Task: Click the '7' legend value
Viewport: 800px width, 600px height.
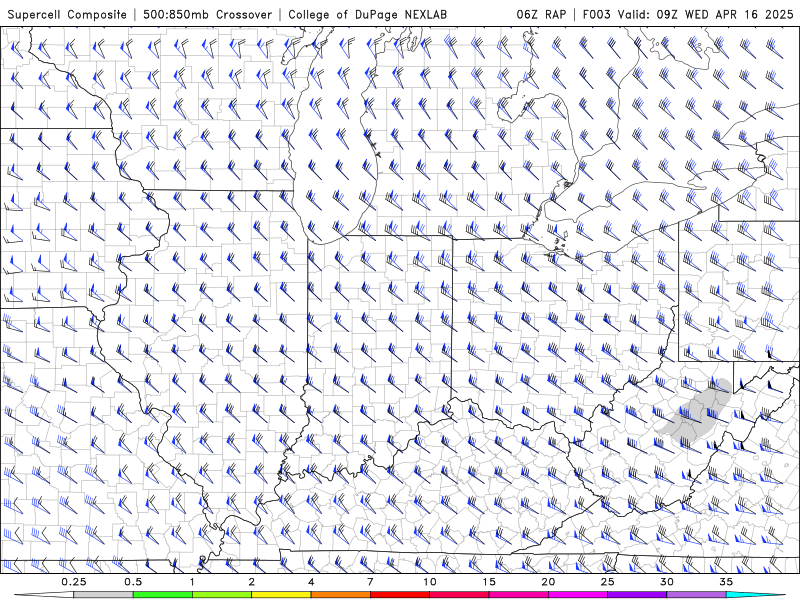Action: pos(370,582)
